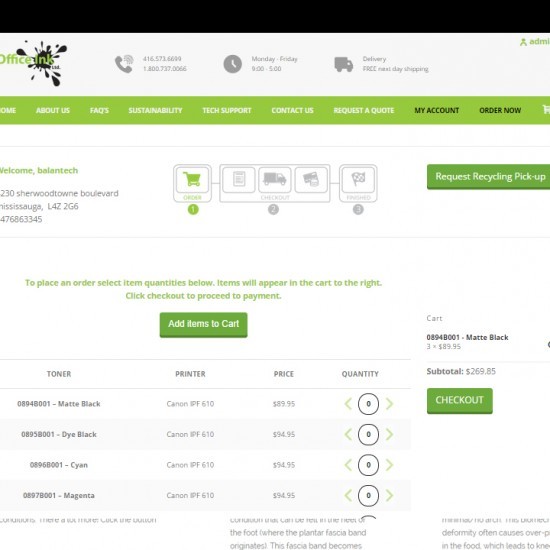Viewport: 550px width, 550px height.
Task: Select the green cart Order step icon
Action: click(192, 180)
